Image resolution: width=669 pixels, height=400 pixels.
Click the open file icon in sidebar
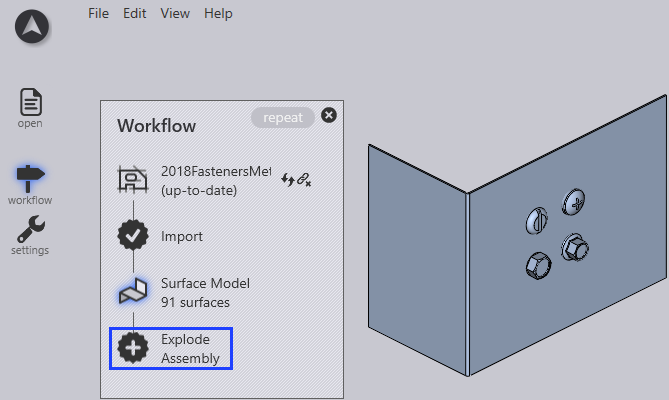click(31, 102)
